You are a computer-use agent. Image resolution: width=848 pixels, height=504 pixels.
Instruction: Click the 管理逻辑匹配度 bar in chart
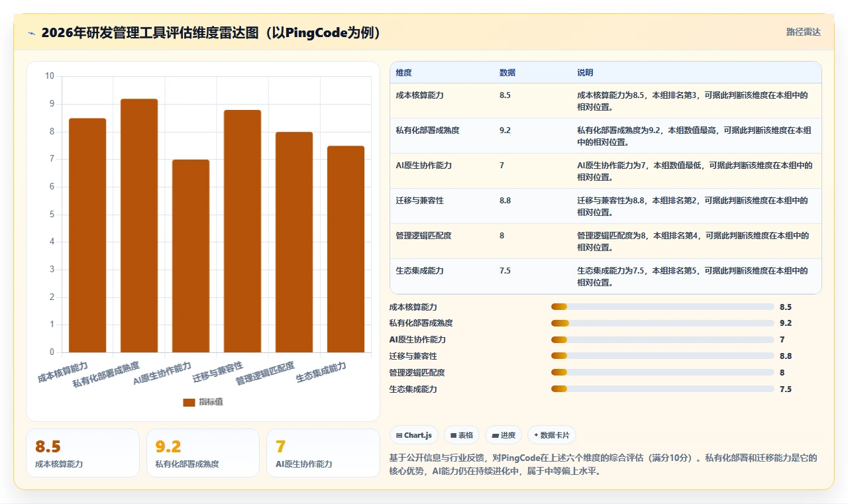tap(294, 242)
